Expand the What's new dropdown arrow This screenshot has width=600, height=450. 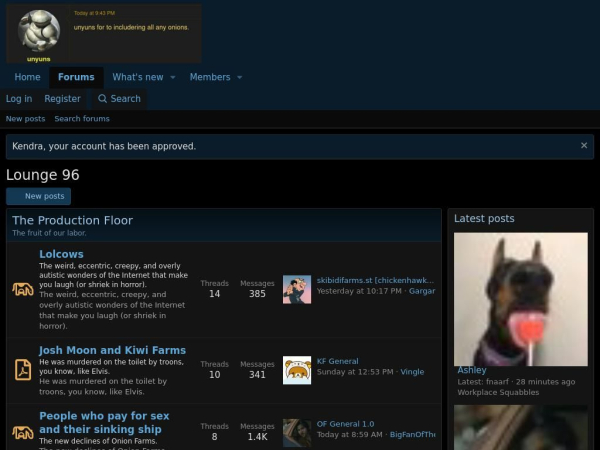point(173,77)
